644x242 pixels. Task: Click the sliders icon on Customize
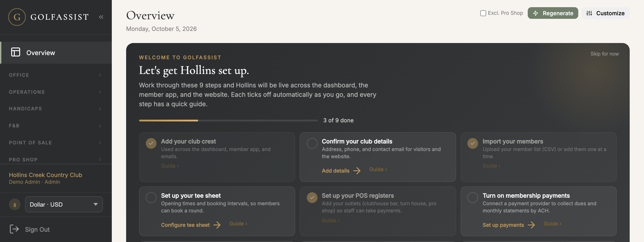(x=589, y=13)
